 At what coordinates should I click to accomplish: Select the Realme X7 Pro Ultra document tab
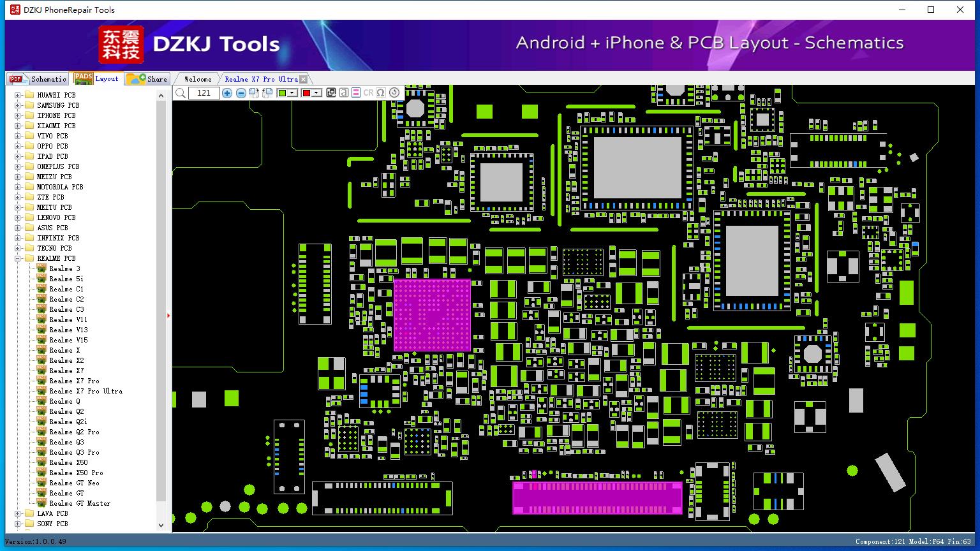tap(261, 79)
